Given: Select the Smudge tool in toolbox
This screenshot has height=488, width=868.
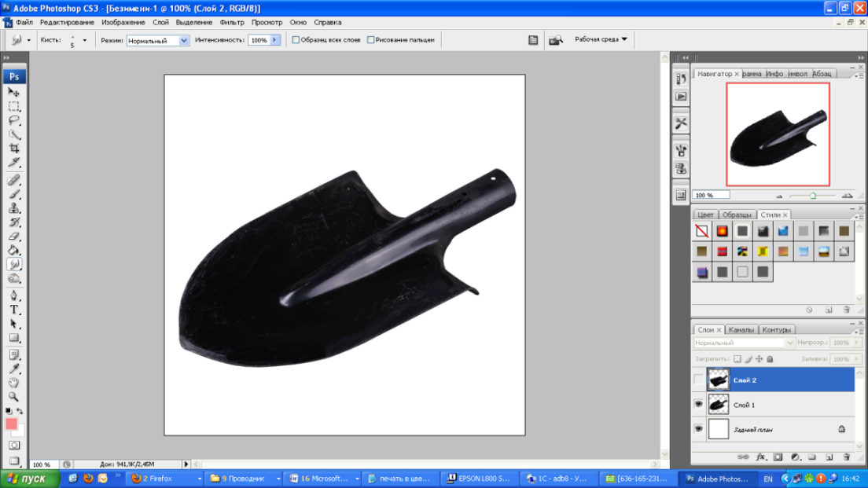Looking at the screenshot, I should coord(14,265).
